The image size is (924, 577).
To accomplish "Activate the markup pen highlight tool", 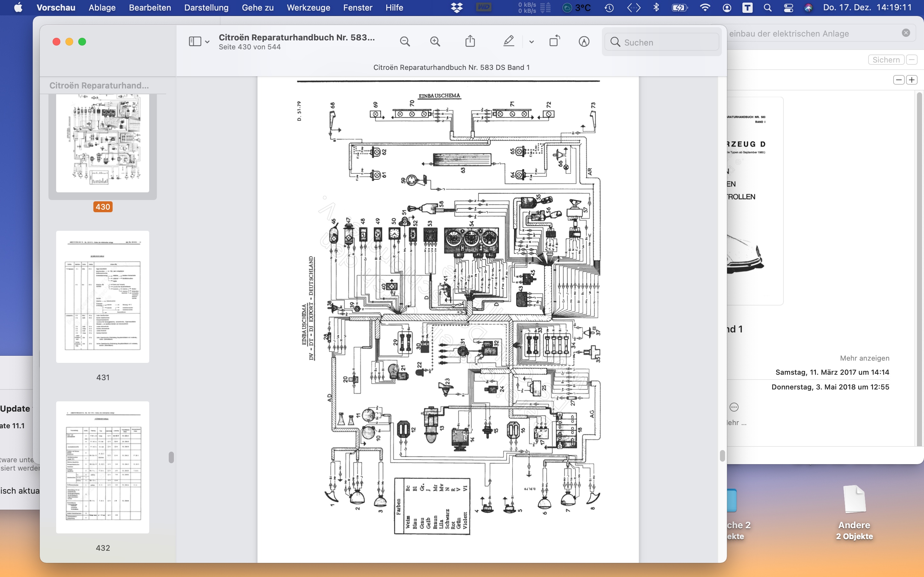I will pos(509,41).
